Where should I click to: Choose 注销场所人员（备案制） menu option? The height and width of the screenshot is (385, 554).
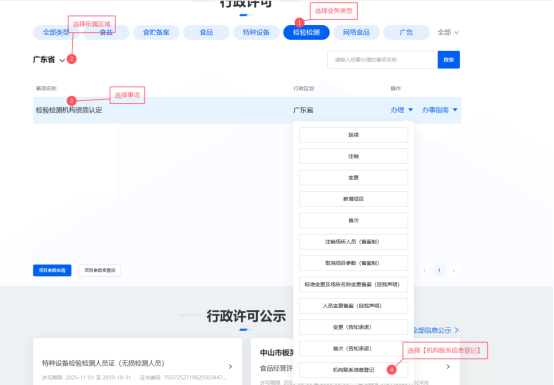click(353, 242)
